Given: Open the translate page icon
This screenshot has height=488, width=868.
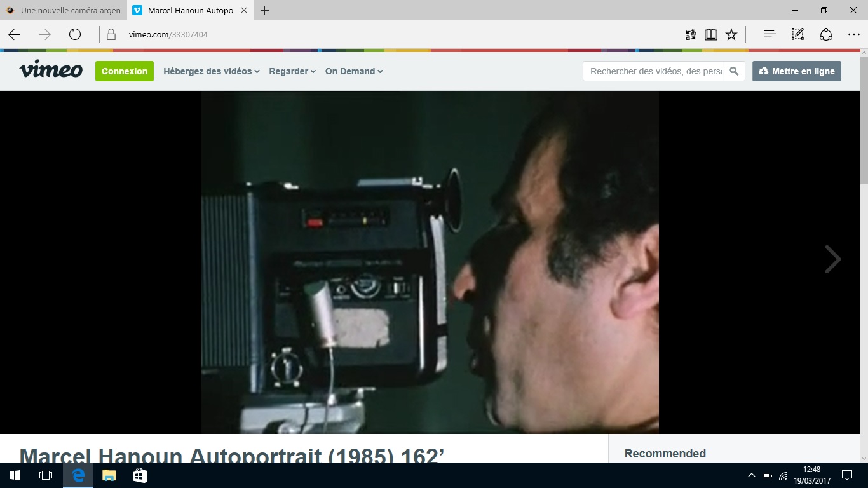Looking at the screenshot, I should [x=691, y=34].
